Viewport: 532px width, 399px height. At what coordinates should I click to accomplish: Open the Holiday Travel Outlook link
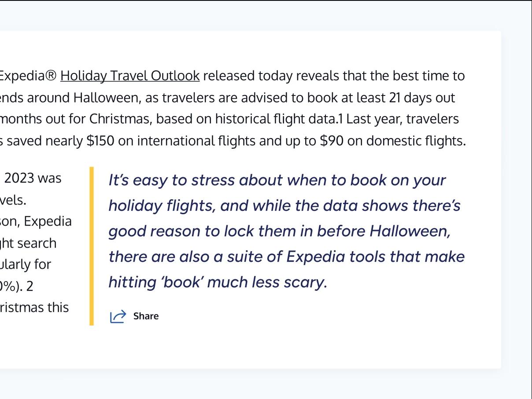pos(130,76)
